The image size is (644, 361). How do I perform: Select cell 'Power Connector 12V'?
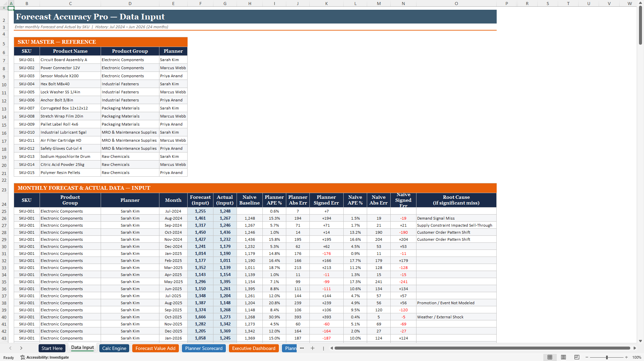[70, 68]
